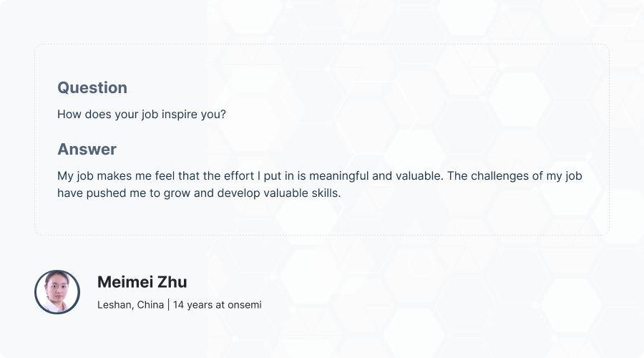Click the "Answer" heading
644x358 pixels.
87,149
